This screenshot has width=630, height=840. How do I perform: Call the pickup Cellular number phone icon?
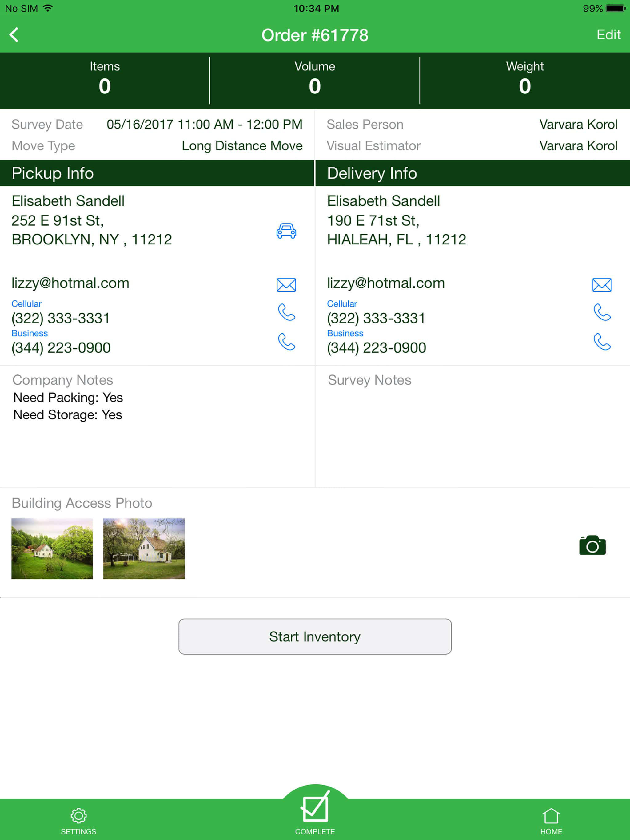click(x=286, y=312)
